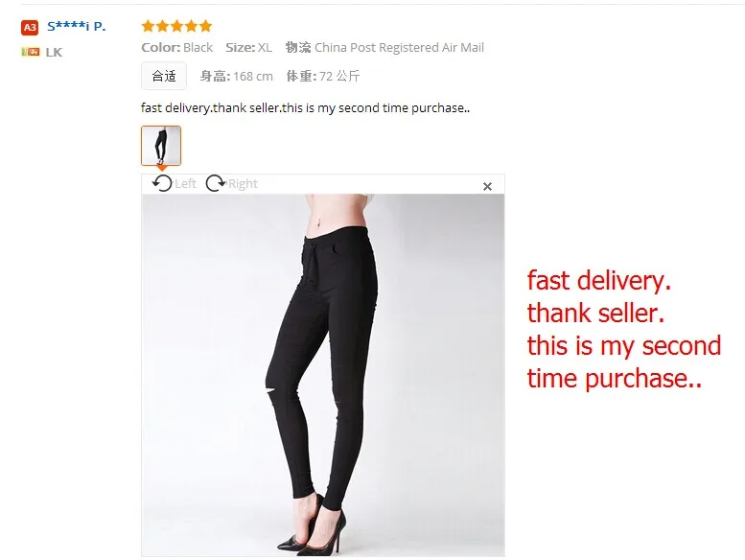Click the 合适 fit button
This screenshot has height=560, width=745.
coord(163,76)
